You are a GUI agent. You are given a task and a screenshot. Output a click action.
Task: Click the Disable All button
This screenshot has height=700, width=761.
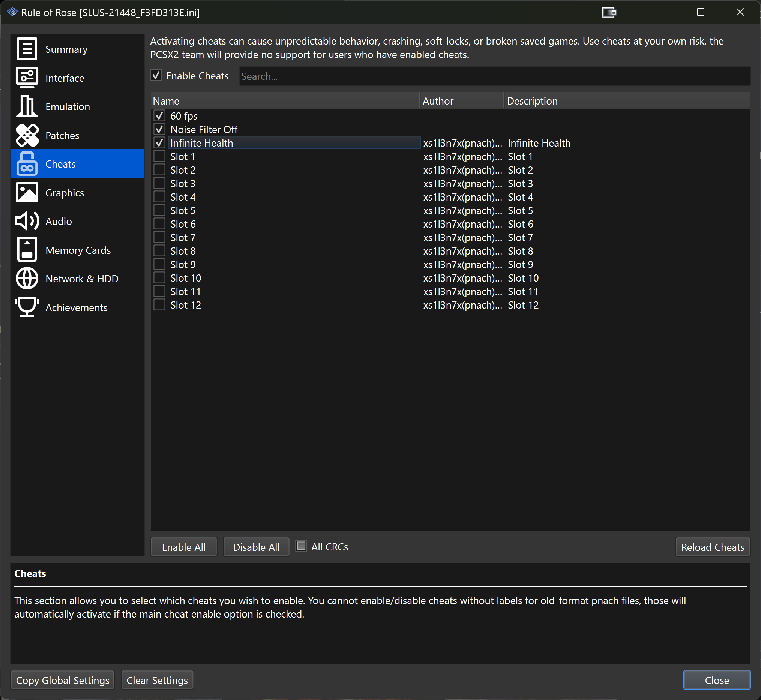256,547
